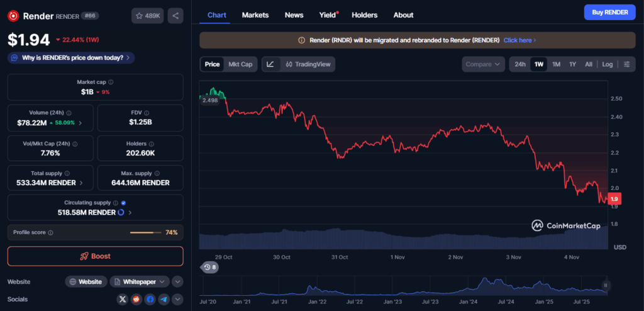Click the share icon button
644x311 pixels.
(175, 16)
